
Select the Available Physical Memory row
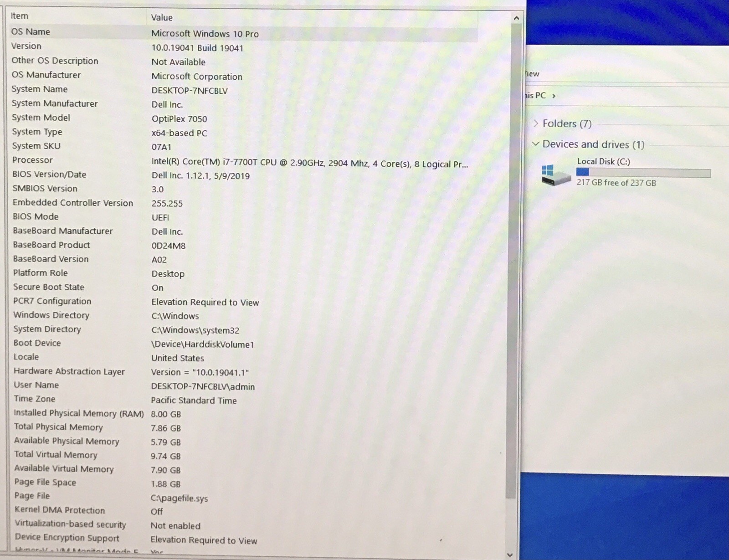click(244, 442)
